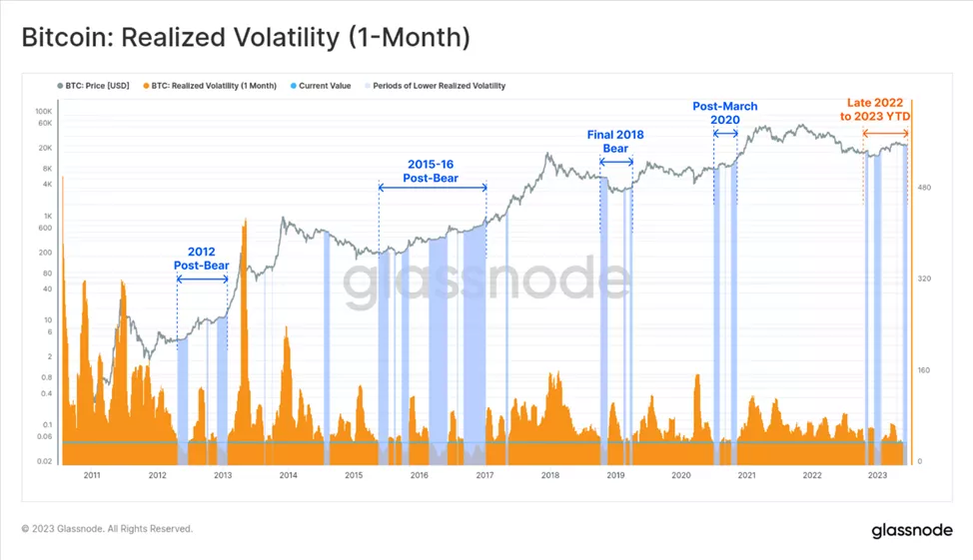Click the 2017 label on the time axis

[x=485, y=476]
